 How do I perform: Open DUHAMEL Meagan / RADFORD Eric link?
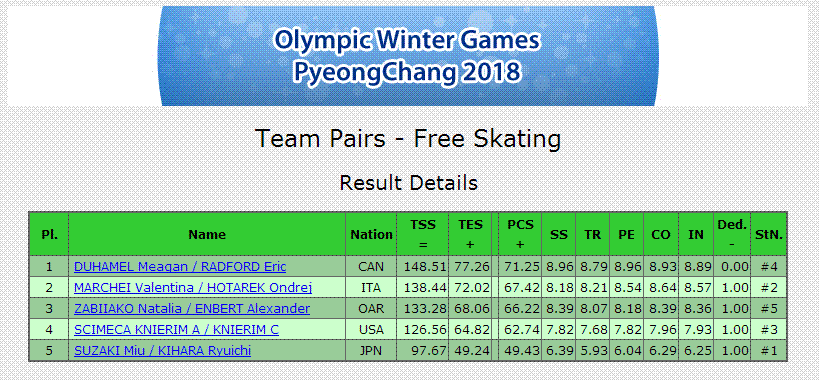(180, 267)
